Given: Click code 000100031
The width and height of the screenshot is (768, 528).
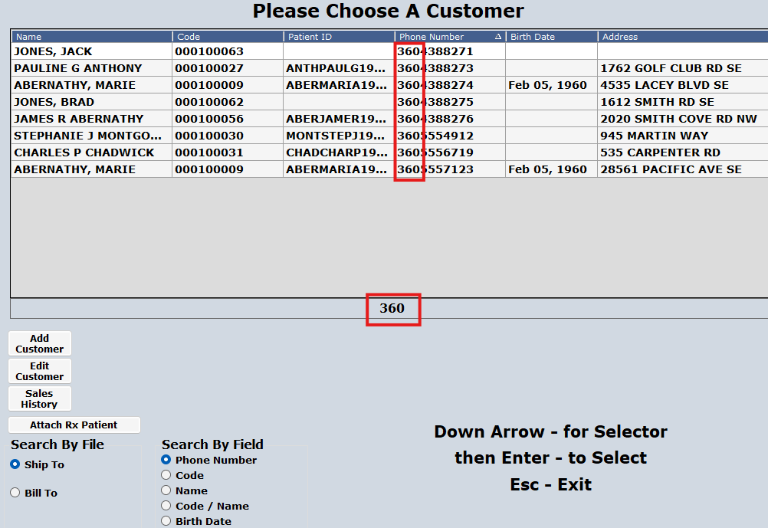Looking at the screenshot, I should click(x=209, y=152).
